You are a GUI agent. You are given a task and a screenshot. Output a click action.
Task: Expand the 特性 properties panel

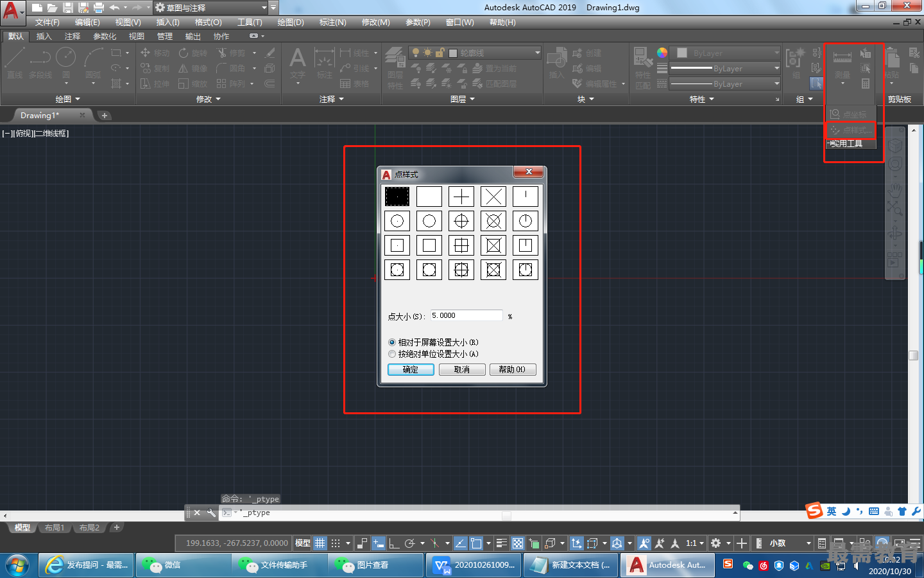click(701, 99)
